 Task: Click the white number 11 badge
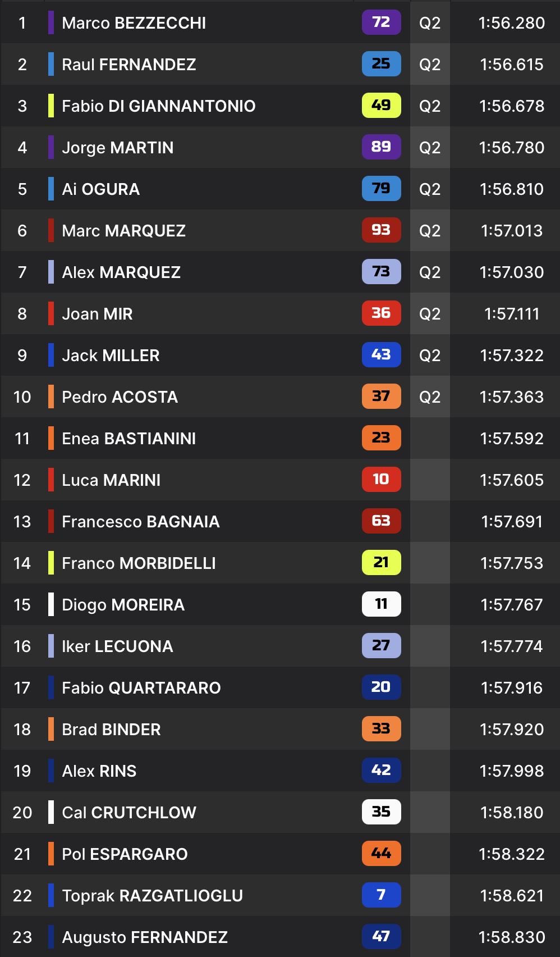pos(381,604)
